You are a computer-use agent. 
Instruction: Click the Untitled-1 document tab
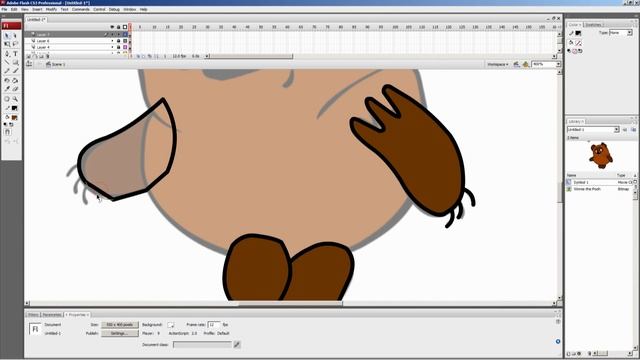(36, 19)
